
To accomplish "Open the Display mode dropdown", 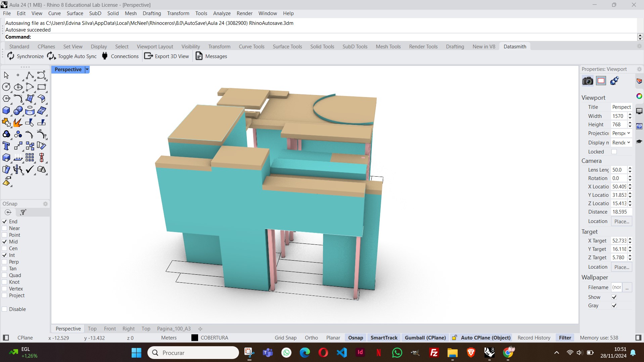I will [x=621, y=143].
